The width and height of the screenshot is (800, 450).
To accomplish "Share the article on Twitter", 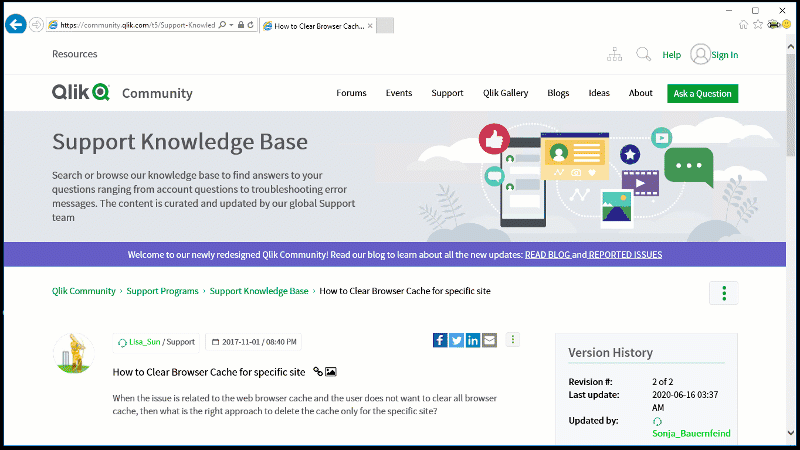I will 457,340.
